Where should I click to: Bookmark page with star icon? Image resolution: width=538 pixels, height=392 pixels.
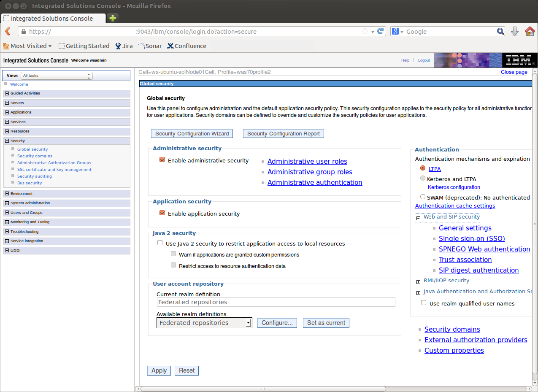point(365,31)
